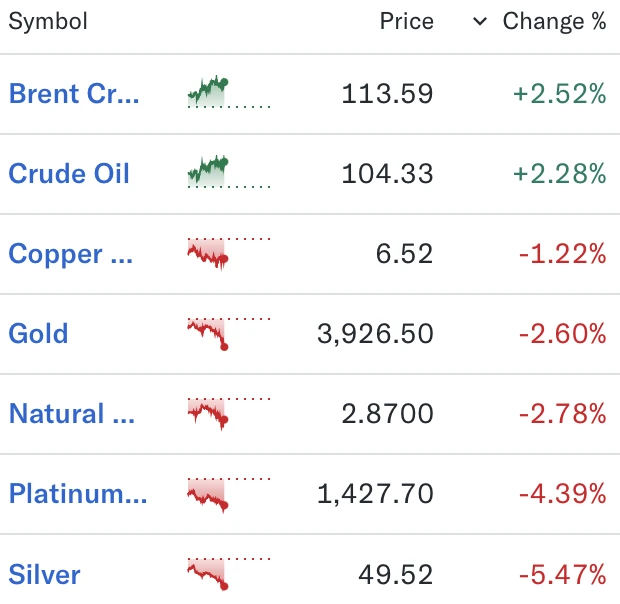This screenshot has width=620, height=604.
Task: Open the Platinum sparkline chart
Action: click(229, 494)
